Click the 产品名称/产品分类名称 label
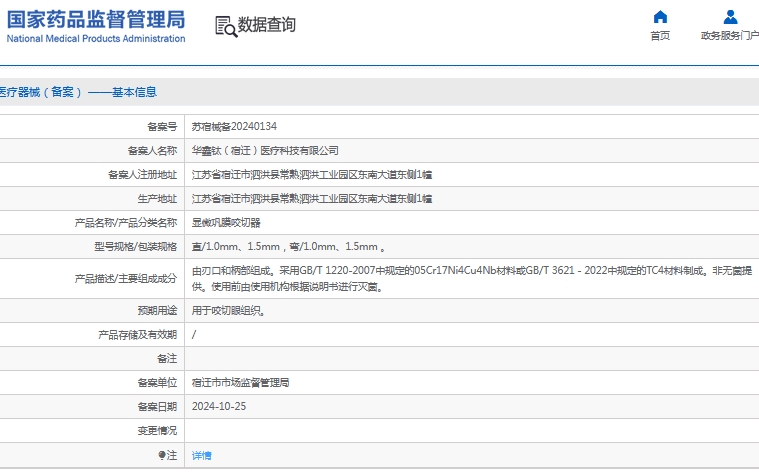Viewport: 759px width, 473px height. (126, 223)
